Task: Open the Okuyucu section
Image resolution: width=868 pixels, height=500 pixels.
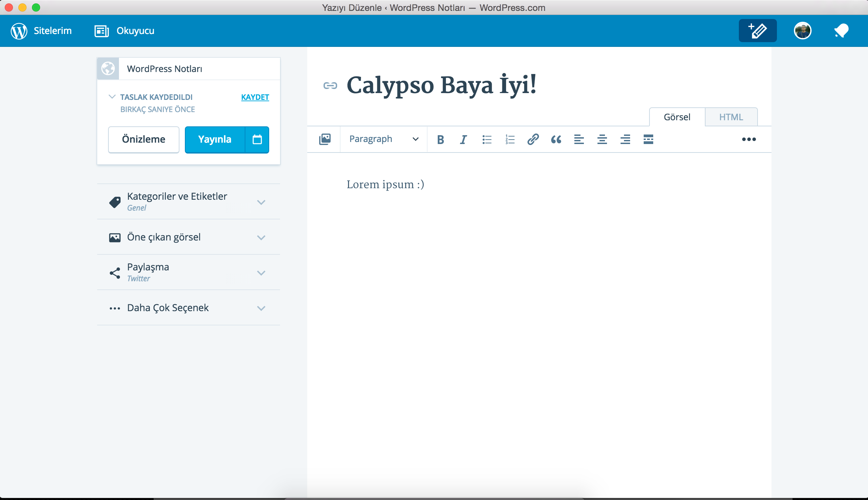Action: point(123,31)
